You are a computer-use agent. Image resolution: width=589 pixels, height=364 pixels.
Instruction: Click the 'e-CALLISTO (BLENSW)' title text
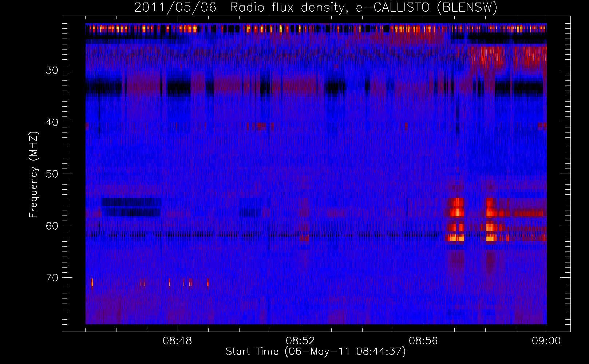(x=427, y=8)
